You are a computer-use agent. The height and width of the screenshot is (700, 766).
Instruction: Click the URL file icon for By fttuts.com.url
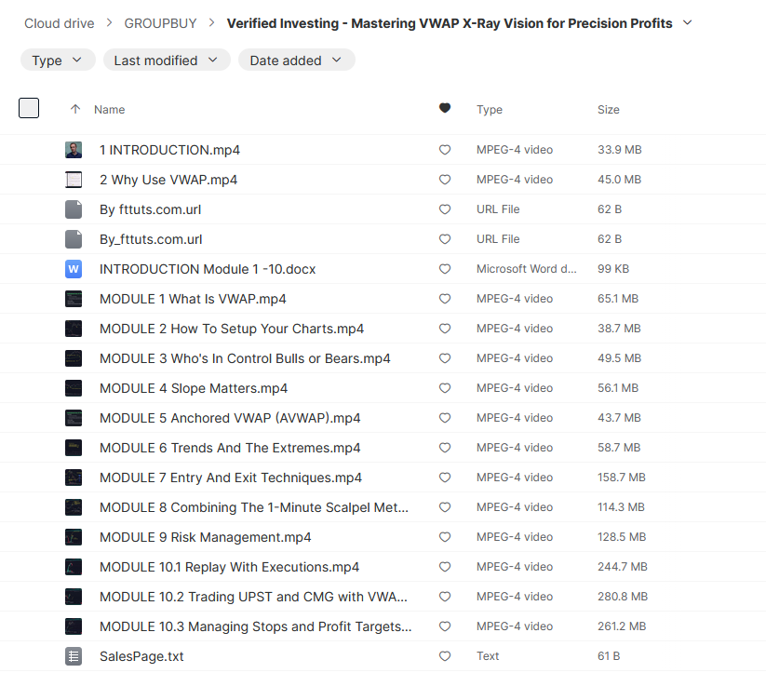(74, 209)
